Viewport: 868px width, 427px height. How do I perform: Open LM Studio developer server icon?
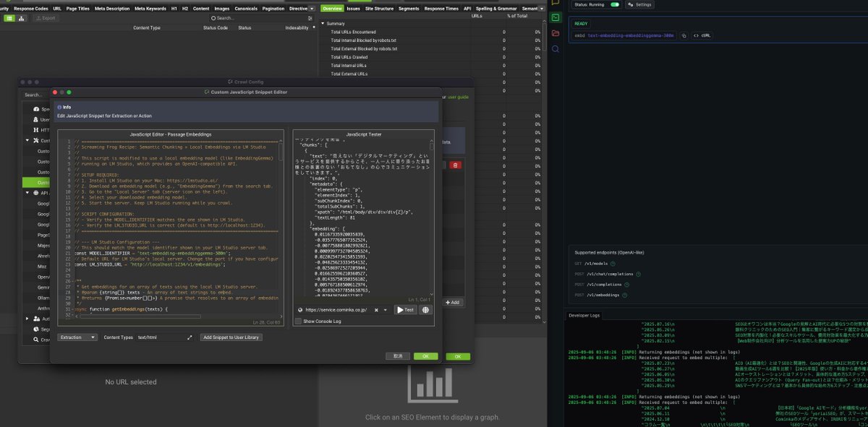[555, 17]
